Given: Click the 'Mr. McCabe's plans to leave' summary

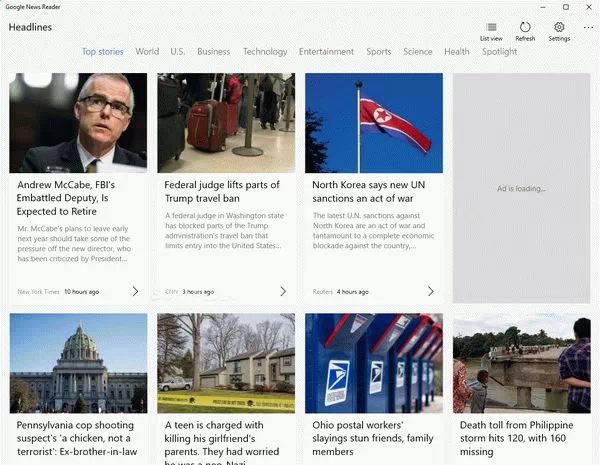Looking at the screenshot, I should coord(74,244).
